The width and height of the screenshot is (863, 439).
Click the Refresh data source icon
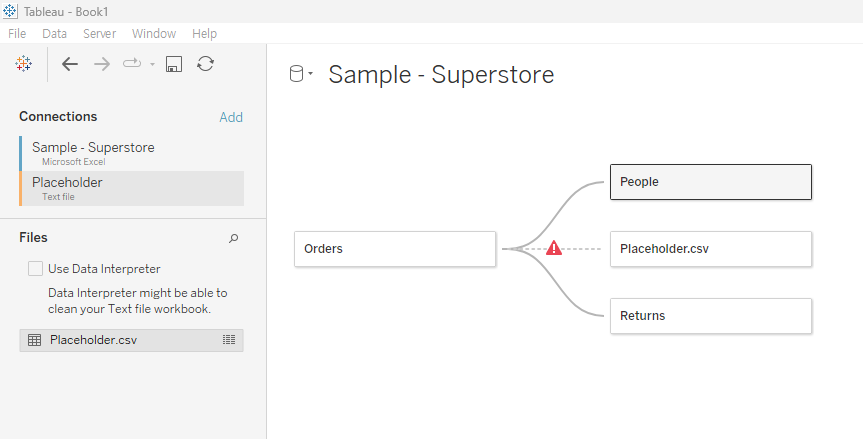tap(205, 64)
